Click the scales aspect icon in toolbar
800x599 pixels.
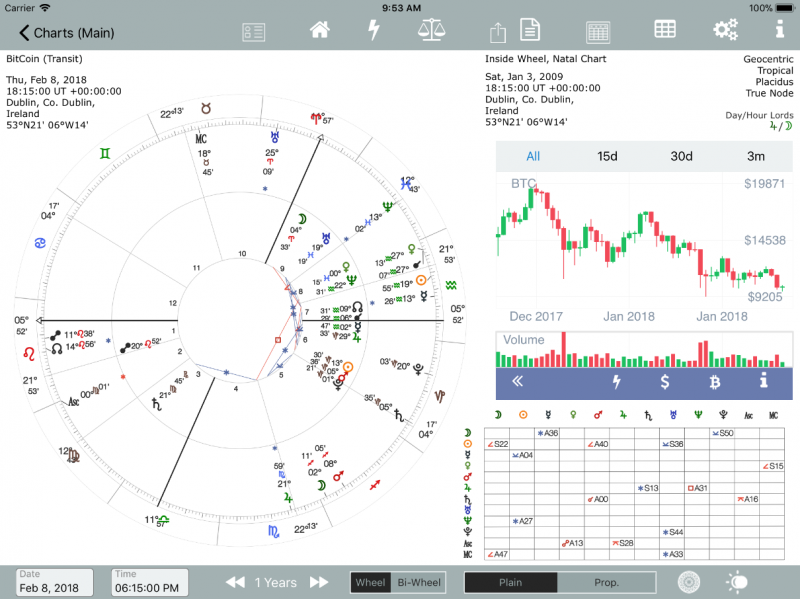click(431, 31)
